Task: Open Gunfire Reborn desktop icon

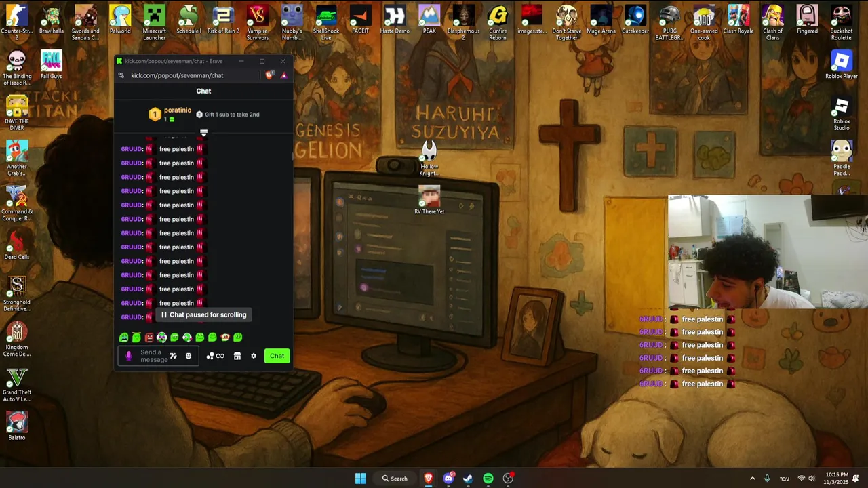Action: (x=498, y=22)
